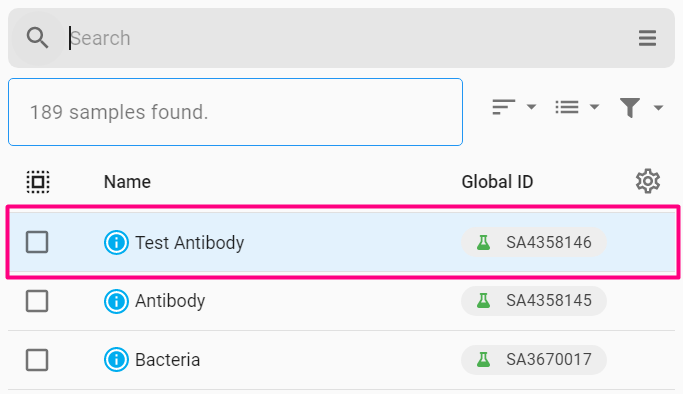Screen dimensions: 683x394
Task: Click the flask icon in SA4358146 chip
Action: pyautogui.click(x=484, y=242)
